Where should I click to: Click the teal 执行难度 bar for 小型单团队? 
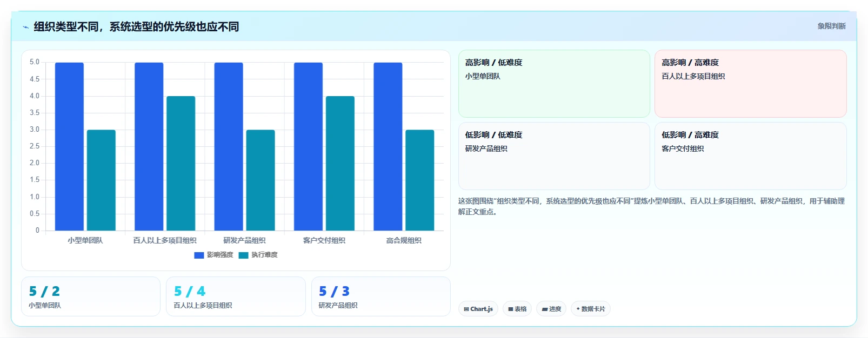tap(101, 180)
